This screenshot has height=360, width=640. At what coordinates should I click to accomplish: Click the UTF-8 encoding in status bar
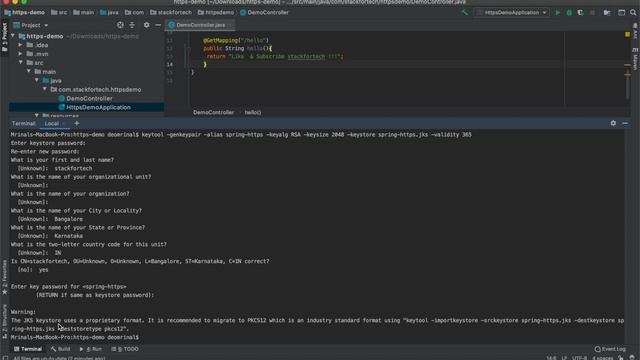click(x=579, y=358)
